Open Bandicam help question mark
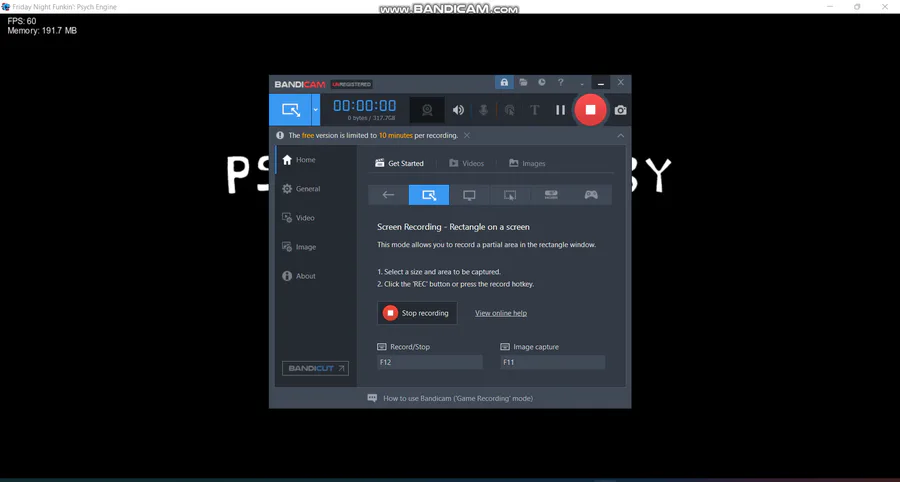The image size is (900, 482). (561, 83)
